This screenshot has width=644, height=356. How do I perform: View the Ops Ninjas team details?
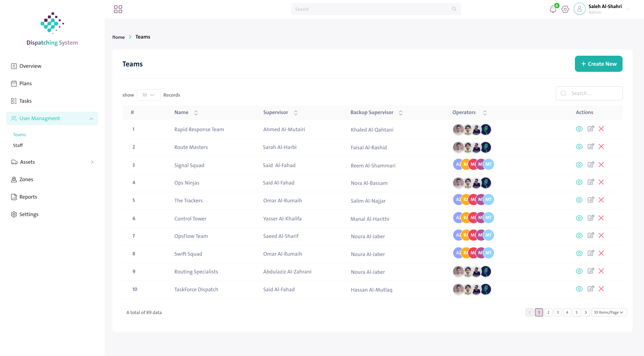(x=579, y=182)
